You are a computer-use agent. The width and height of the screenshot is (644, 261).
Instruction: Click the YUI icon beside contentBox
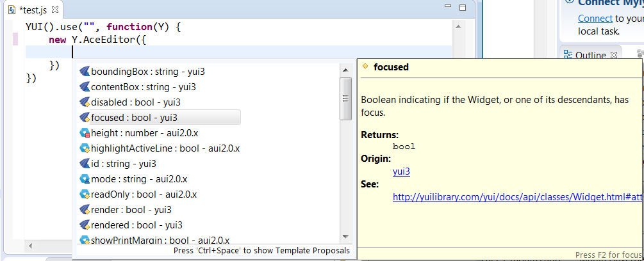(85, 87)
